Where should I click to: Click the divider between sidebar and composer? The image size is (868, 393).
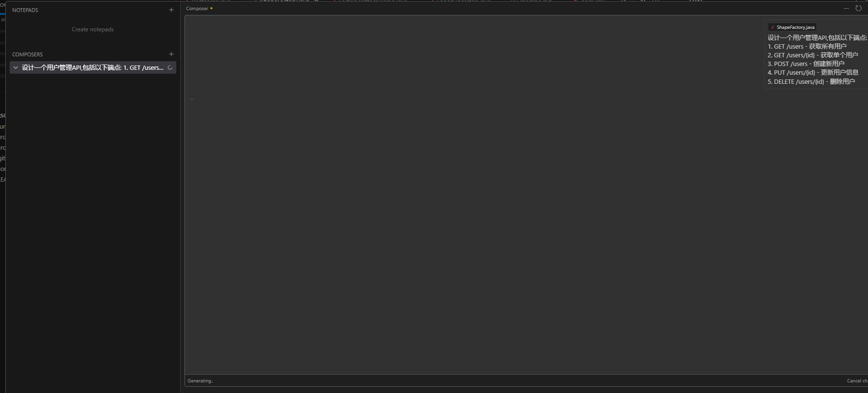click(x=181, y=196)
